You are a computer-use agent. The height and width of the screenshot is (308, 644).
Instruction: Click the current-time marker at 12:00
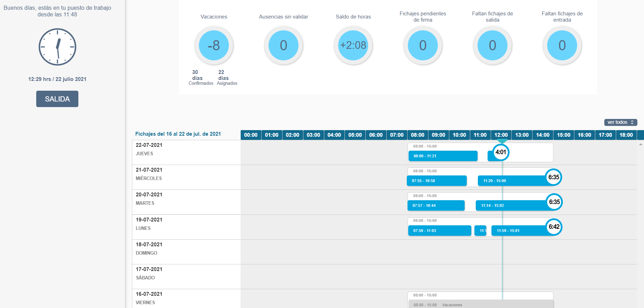tap(502, 141)
